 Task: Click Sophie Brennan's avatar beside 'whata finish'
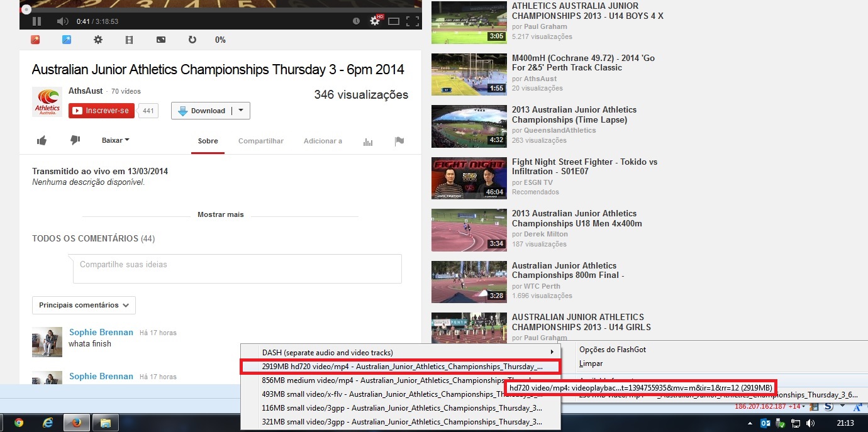tap(47, 342)
